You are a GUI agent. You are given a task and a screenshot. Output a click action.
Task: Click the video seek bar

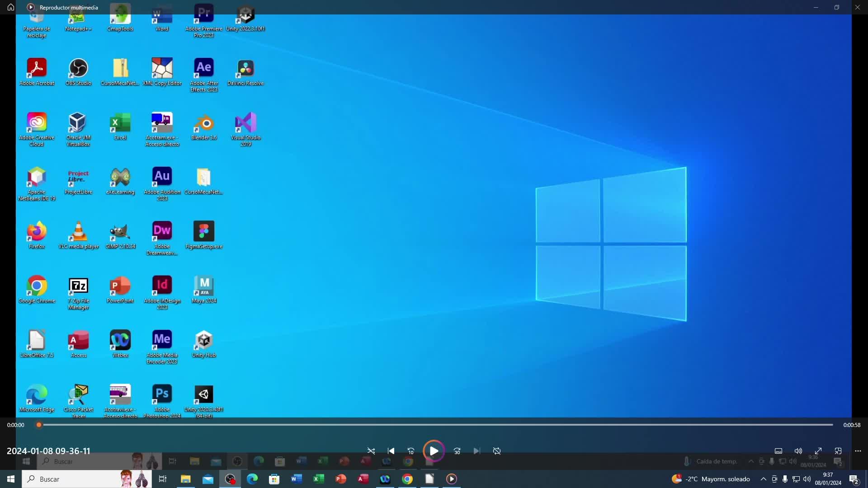click(434, 425)
